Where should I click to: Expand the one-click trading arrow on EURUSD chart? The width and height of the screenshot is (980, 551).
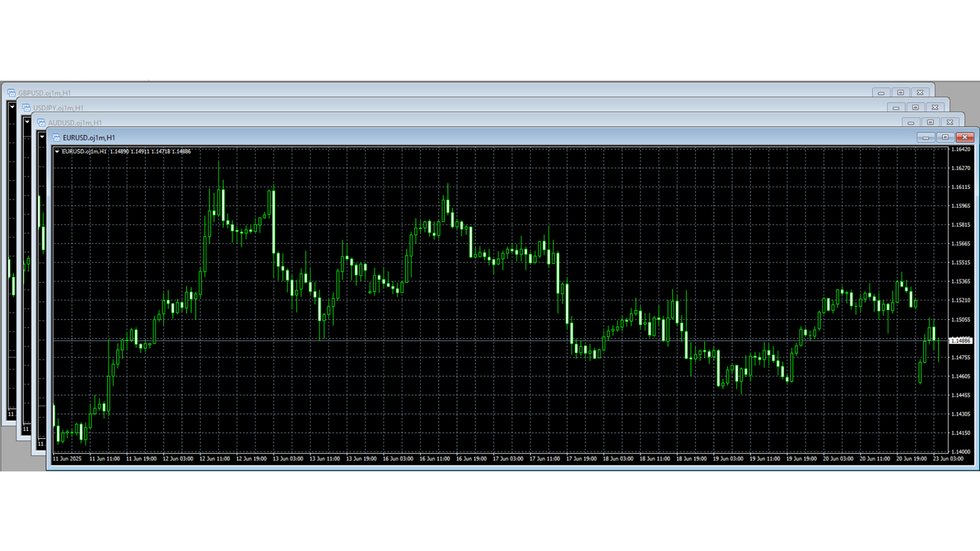[57, 151]
